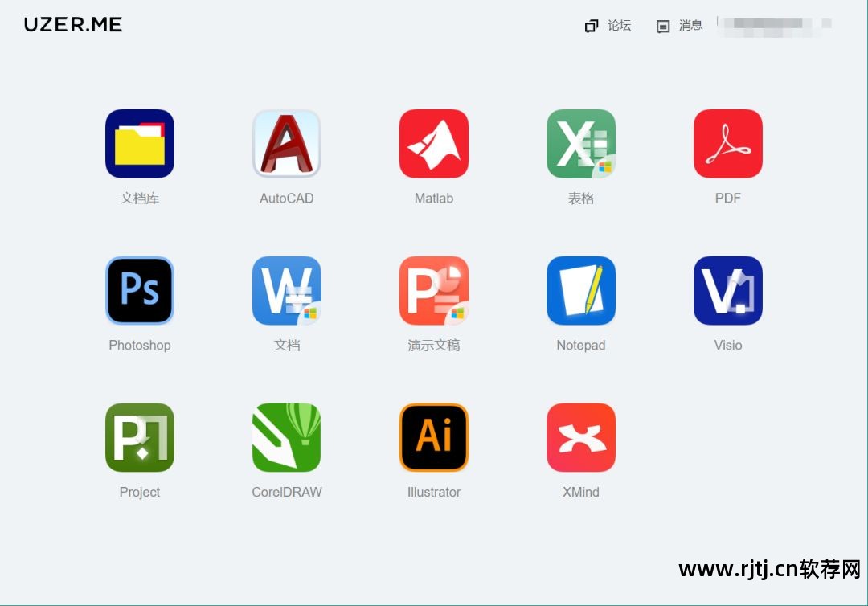Click the Project text label

(140, 492)
